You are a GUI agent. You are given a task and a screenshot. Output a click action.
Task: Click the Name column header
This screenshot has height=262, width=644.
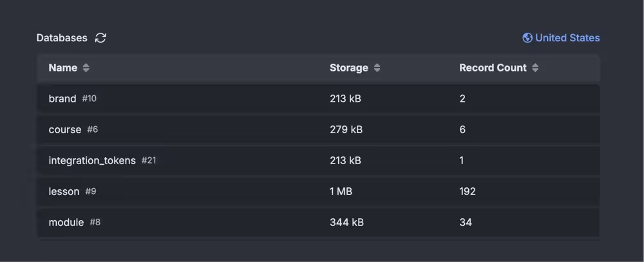63,68
